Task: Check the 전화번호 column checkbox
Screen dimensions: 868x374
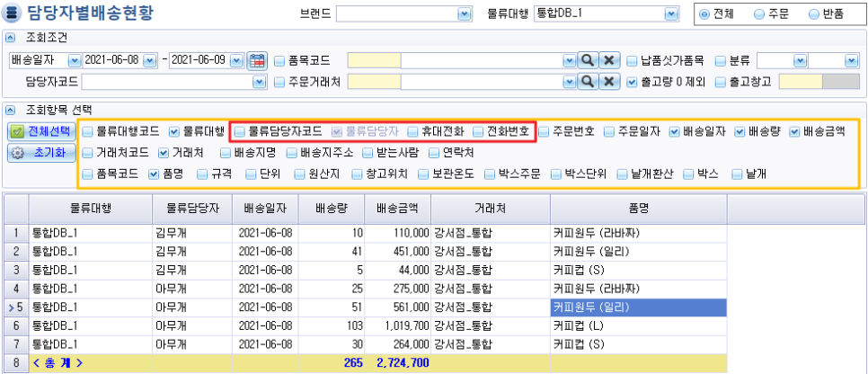Action: pyautogui.click(x=478, y=131)
